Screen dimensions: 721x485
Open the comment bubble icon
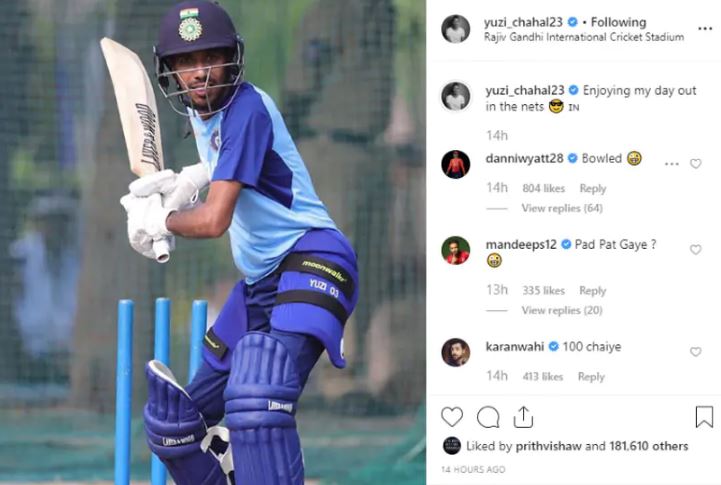pos(488,417)
